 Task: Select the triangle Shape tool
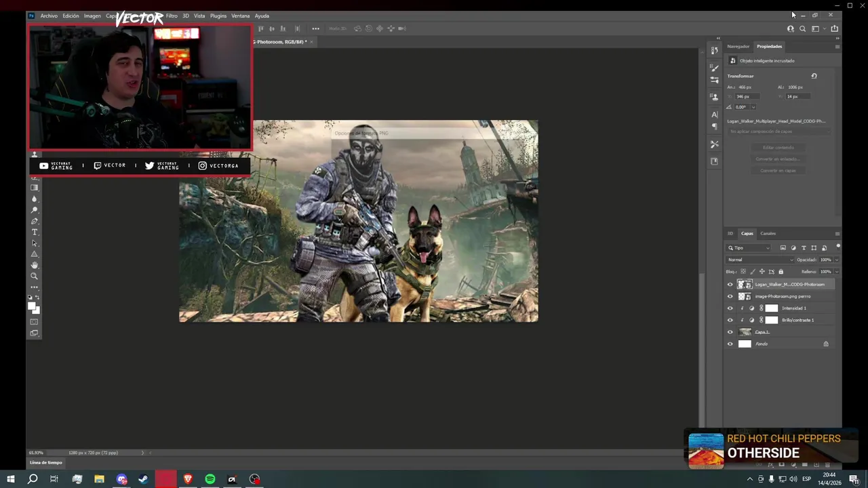click(x=34, y=254)
